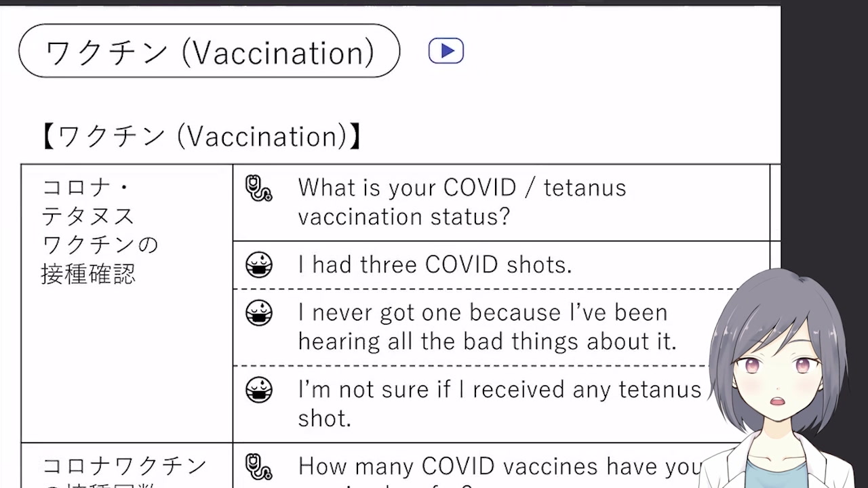Image resolution: width=868 pixels, height=488 pixels.
Task: Click the sentence "I had three COVID shots."
Action: (x=435, y=264)
